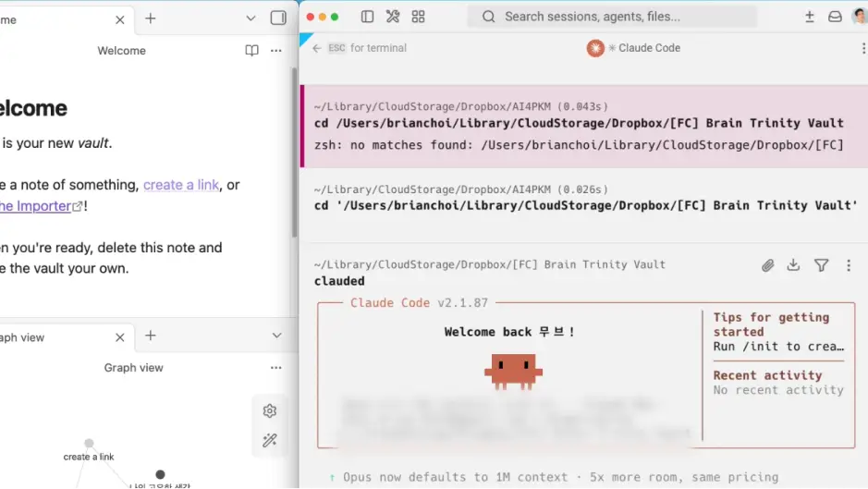868x489 pixels.
Task: Click the Claude Code session title icon
Action: 595,48
